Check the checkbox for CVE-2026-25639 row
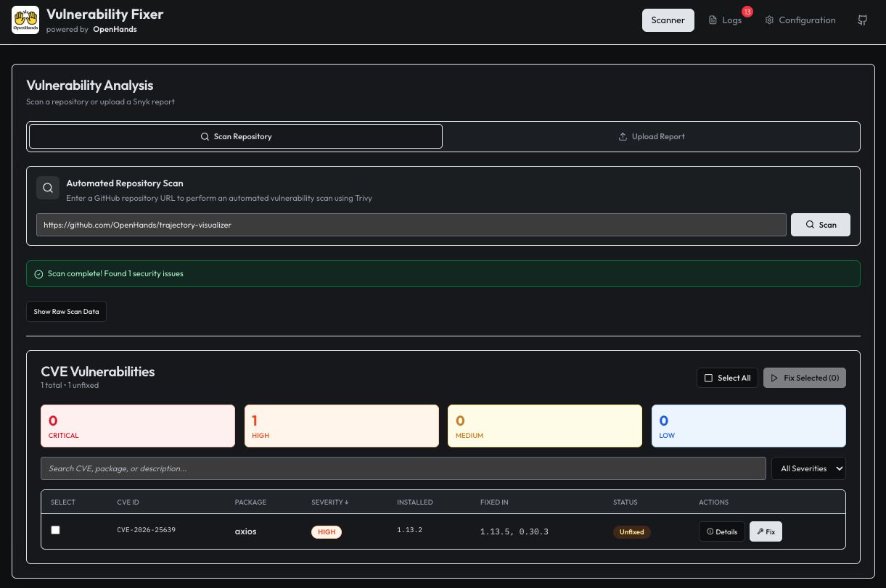Screen dimensions: 886x588 [x=55, y=530]
